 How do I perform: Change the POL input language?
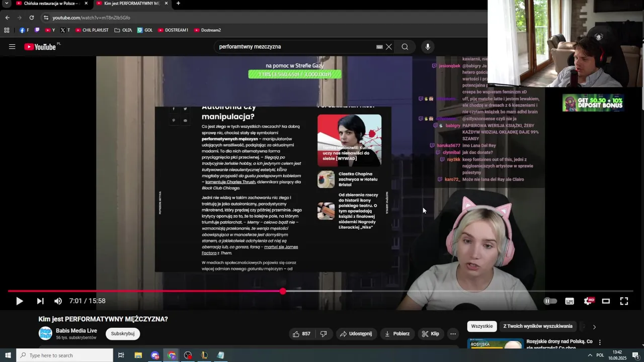click(601, 355)
